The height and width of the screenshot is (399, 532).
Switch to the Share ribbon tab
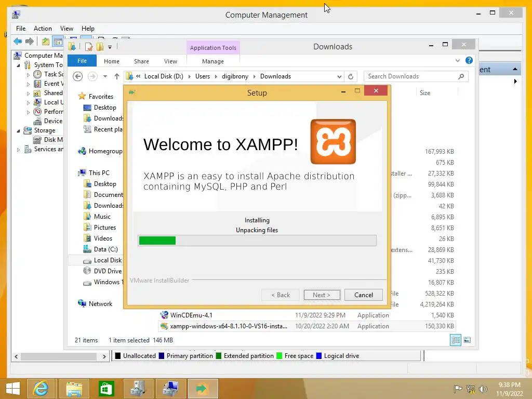tap(141, 61)
